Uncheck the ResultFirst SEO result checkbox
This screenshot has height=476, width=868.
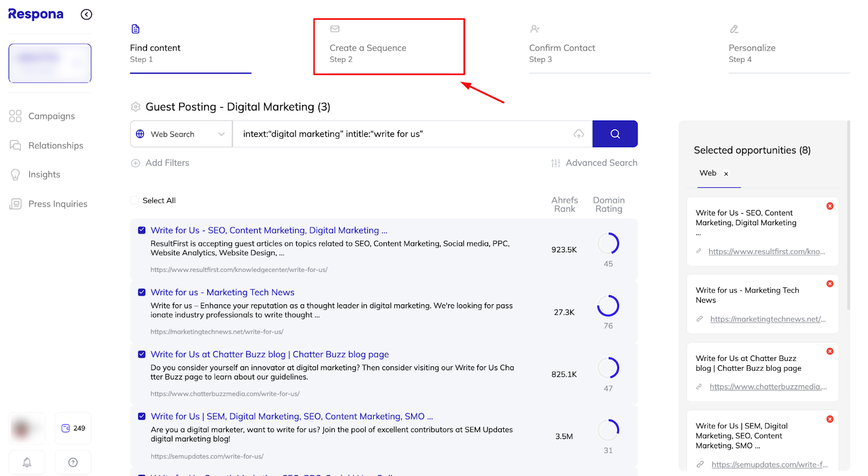pos(142,230)
